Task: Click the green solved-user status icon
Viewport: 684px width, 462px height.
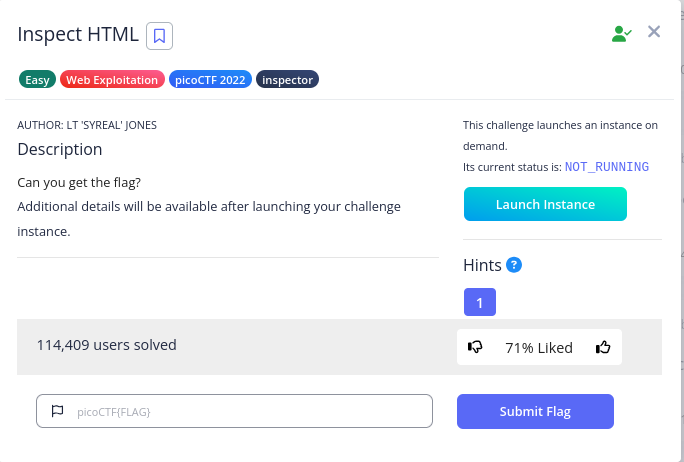Action: tap(621, 33)
